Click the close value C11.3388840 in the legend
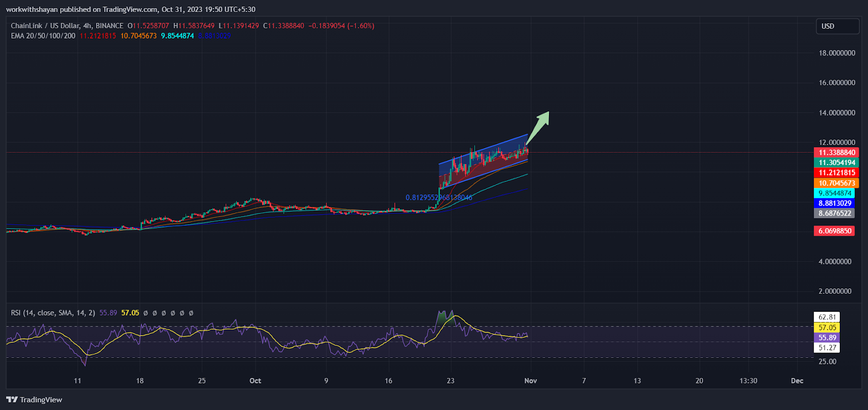The width and height of the screenshot is (868, 410). click(x=284, y=26)
